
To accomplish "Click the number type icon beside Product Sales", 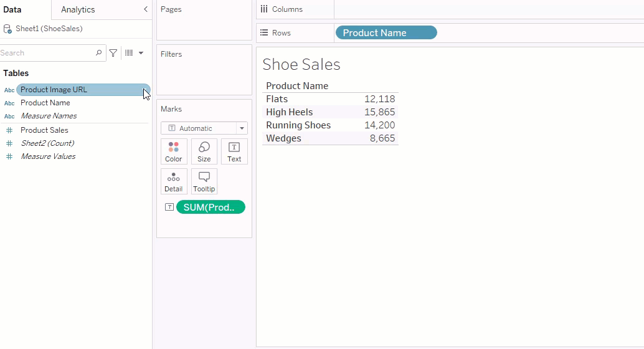I will coord(9,130).
